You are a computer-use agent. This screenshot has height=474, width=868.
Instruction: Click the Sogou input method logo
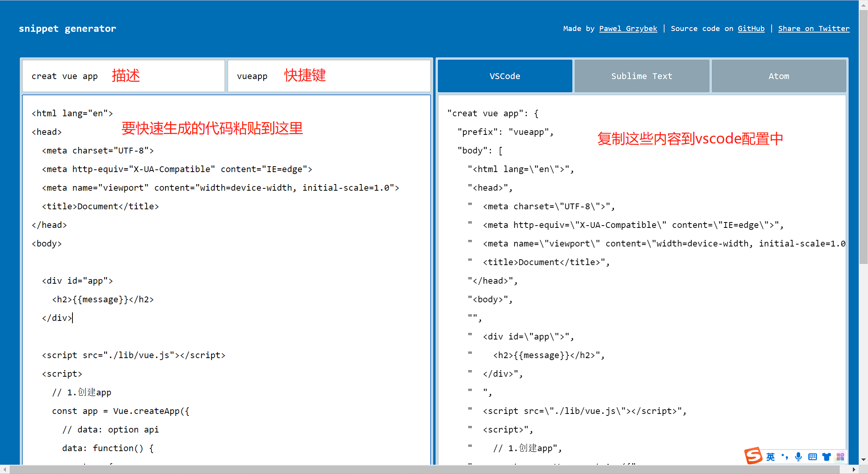[x=753, y=456]
